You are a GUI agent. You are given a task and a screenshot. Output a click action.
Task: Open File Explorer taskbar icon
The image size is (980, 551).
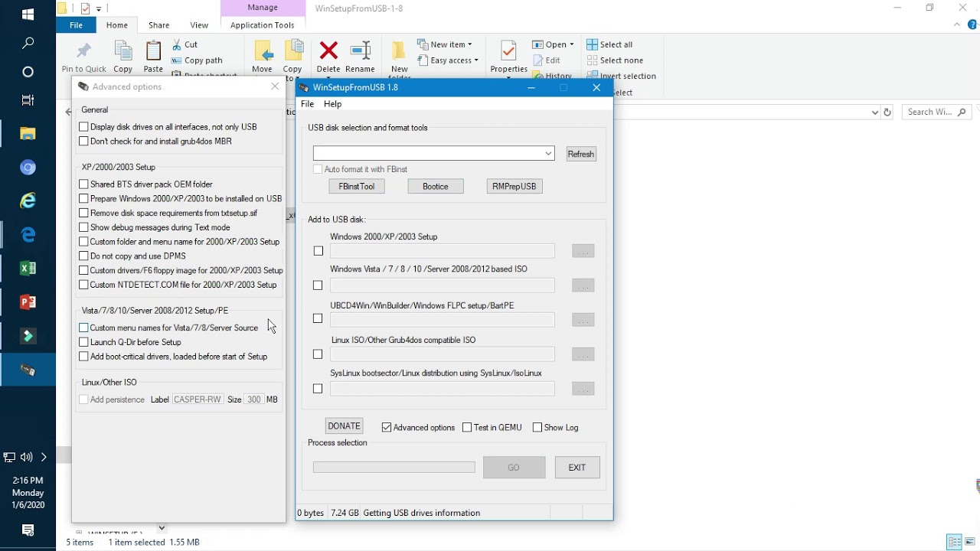click(x=28, y=134)
